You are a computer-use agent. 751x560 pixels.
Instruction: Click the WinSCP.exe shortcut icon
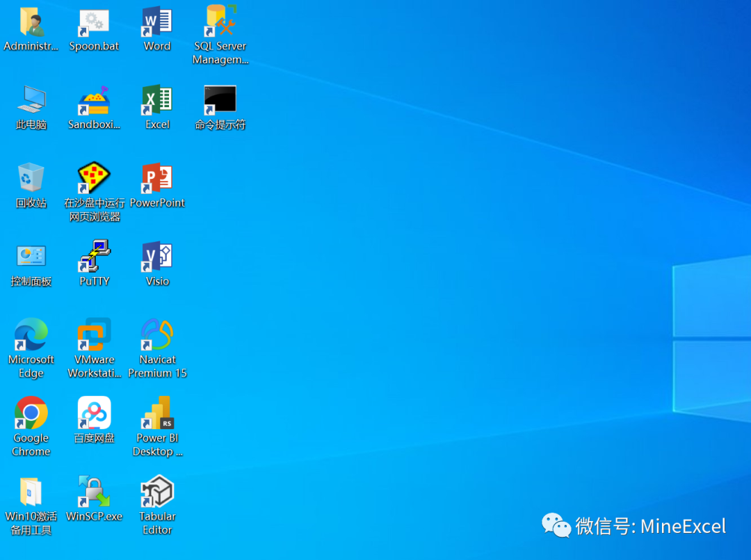point(94,492)
